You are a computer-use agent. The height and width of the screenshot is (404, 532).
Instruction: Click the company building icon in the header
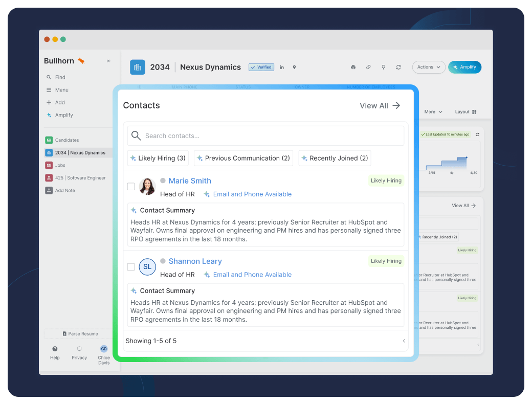click(x=138, y=67)
